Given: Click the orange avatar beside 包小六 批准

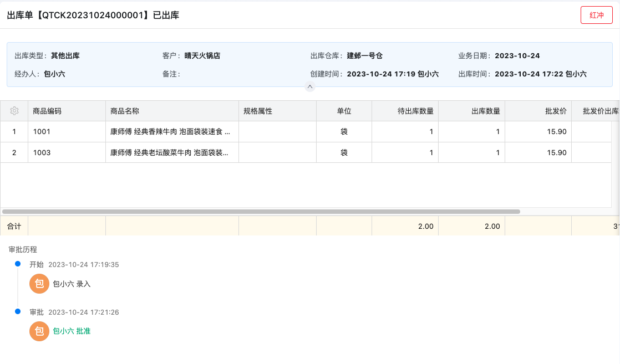Looking at the screenshot, I should click(x=39, y=331).
